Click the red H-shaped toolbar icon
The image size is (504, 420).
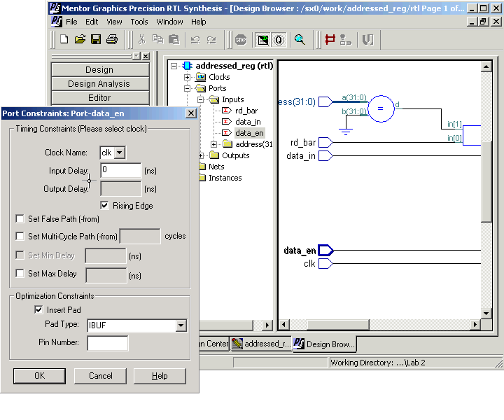(x=330, y=39)
